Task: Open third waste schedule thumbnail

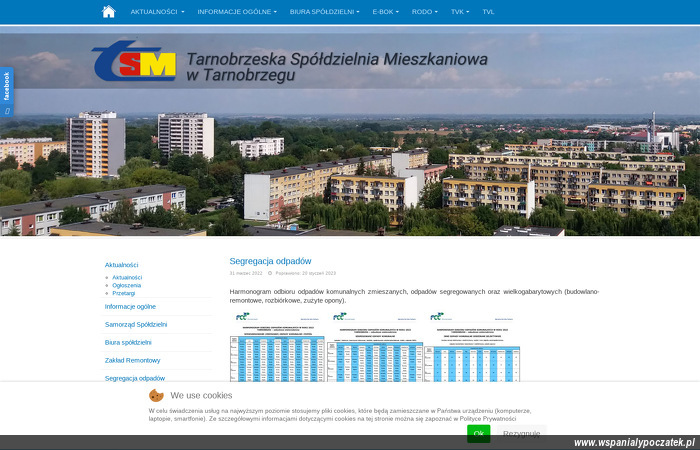Action: (x=472, y=347)
